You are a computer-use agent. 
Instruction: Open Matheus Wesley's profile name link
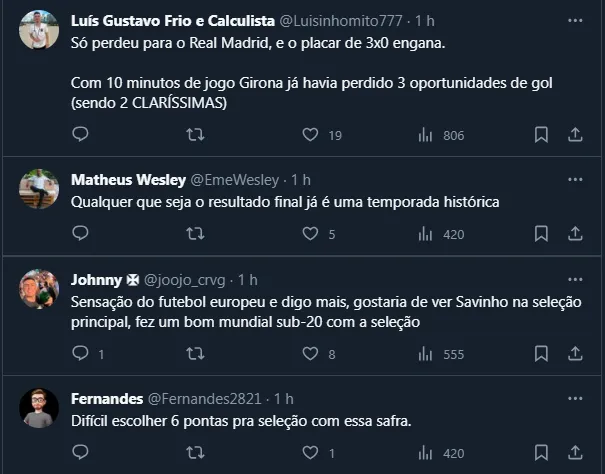pos(128,180)
